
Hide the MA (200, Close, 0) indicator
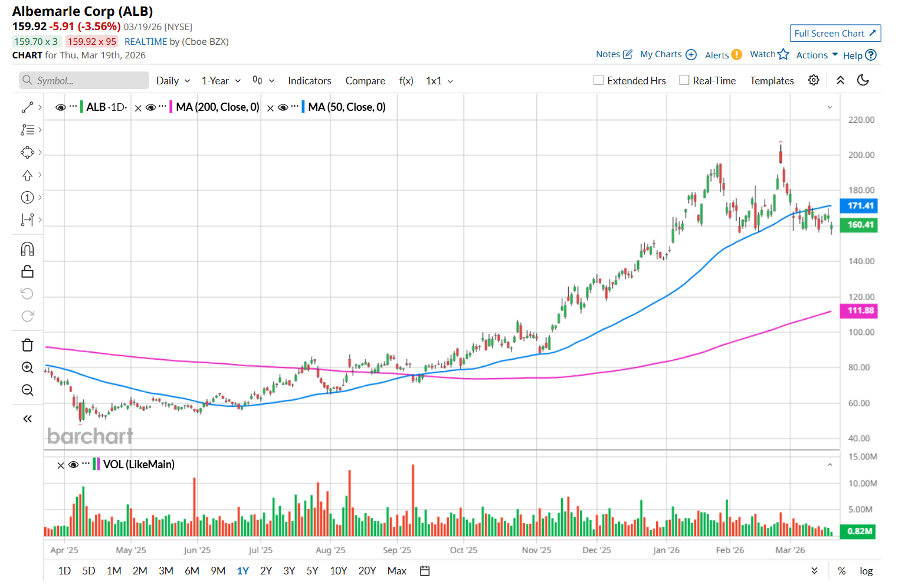(x=151, y=107)
